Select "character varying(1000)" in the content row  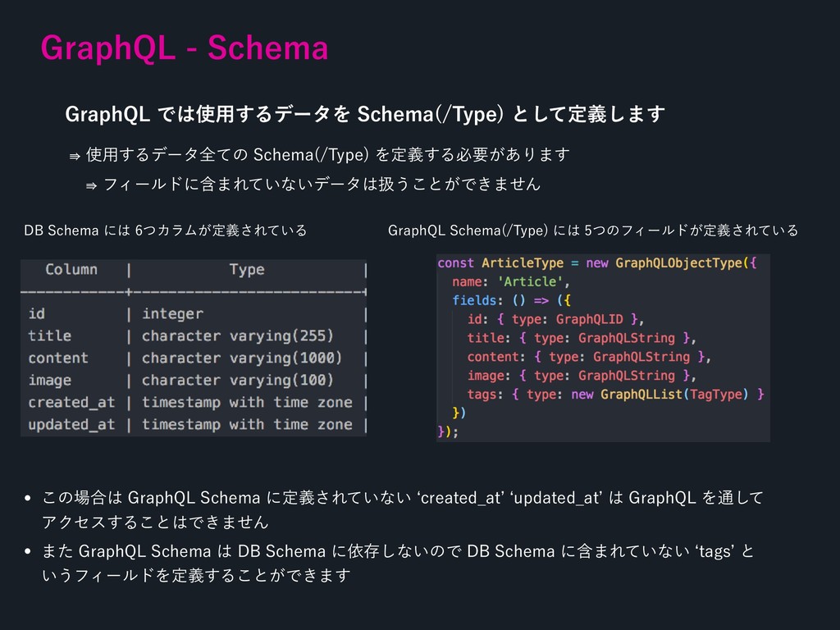click(x=241, y=358)
